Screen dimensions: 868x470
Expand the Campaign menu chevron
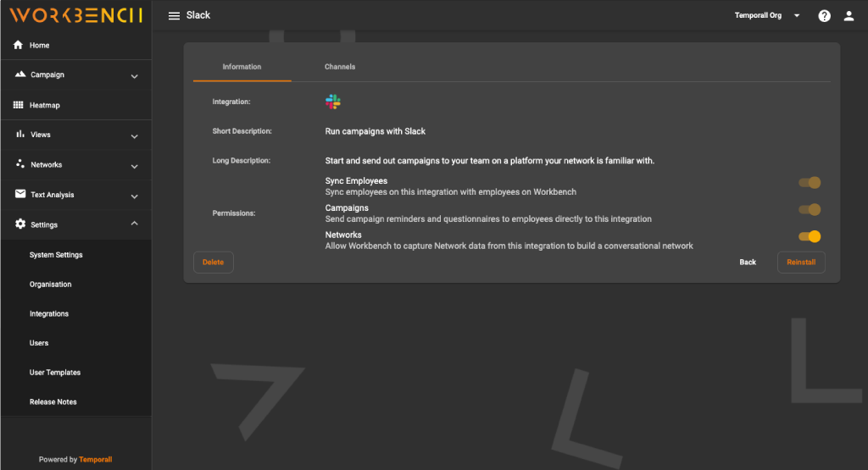coord(134,76)
